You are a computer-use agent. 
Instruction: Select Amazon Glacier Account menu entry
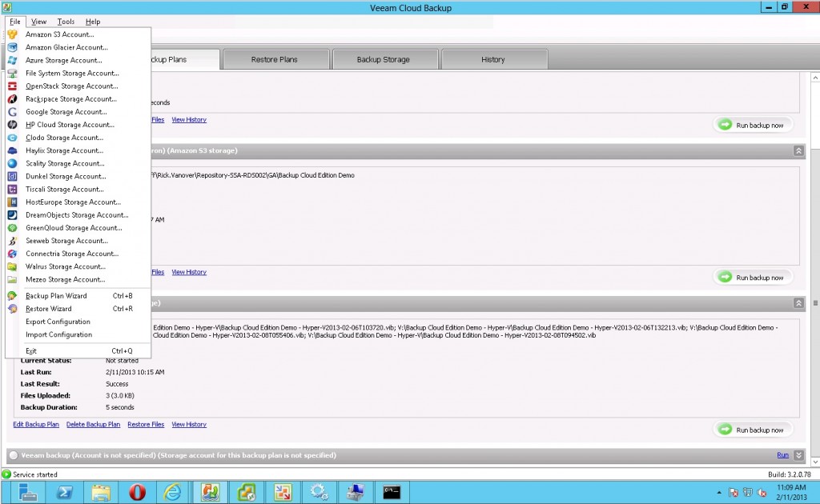click(x=78, y=47)
